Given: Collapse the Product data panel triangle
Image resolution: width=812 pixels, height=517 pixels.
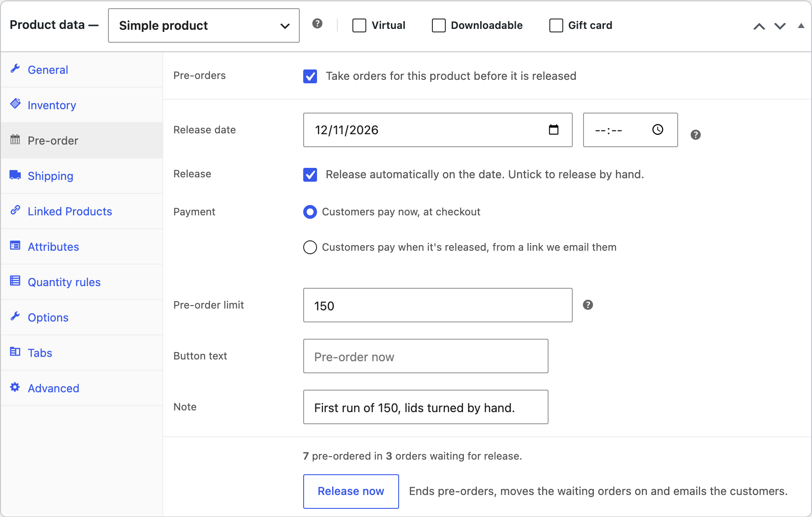Looking at the screenshot, I should click(x=801, y=26).
